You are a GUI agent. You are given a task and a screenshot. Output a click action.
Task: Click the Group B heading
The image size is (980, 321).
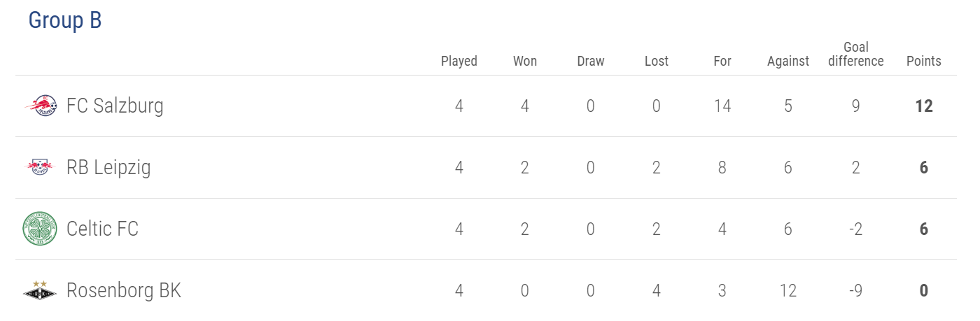point(65,21)
